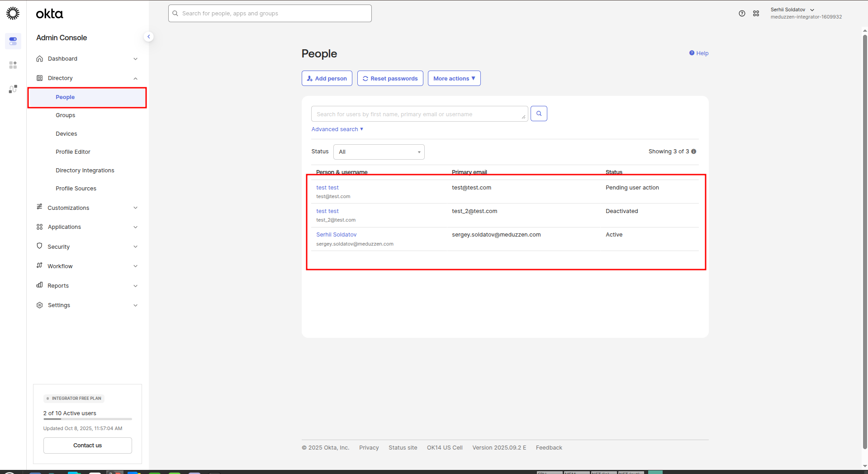Open the workflow connector icon in left rail
Viewport: 868px width, 474px height.
point(13,89)
